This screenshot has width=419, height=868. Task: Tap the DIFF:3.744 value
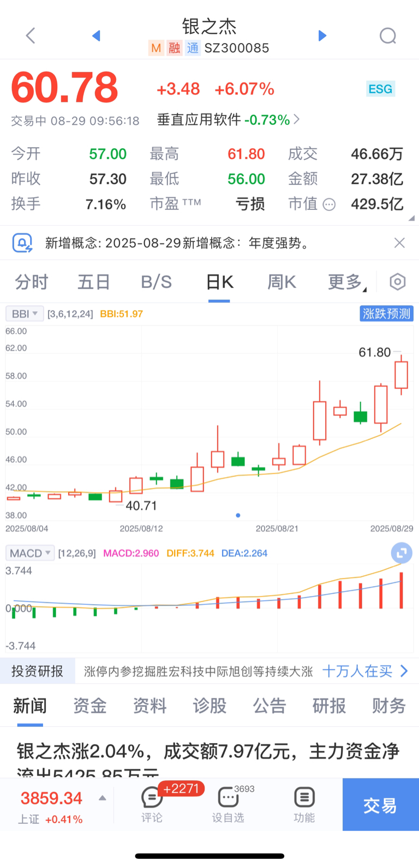190,553
